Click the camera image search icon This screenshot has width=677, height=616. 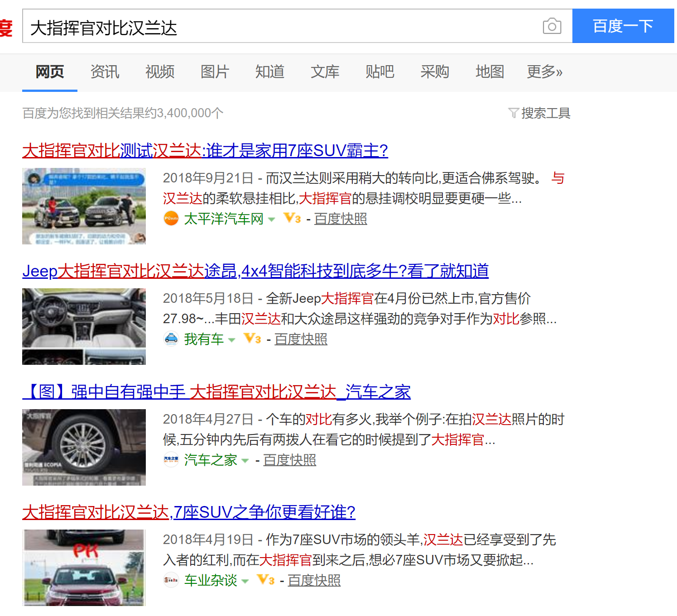[552, 26]
